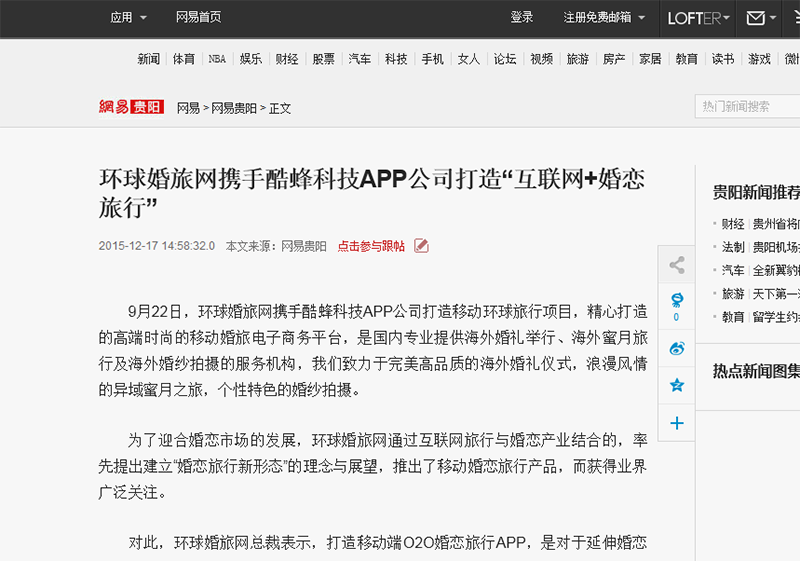Open the 股票 channel
The width and height of the screenshot is (800, 561).
point(323,59)
